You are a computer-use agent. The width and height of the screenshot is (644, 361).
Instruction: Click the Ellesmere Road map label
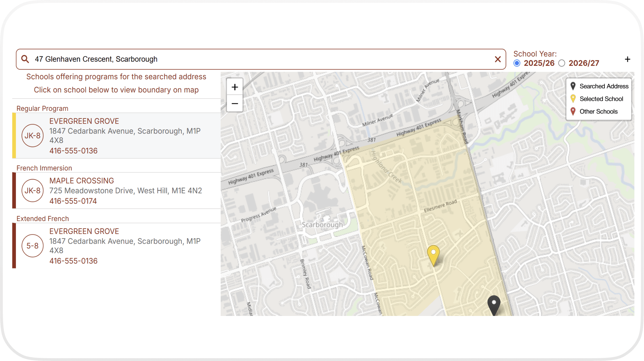coord(440,206)
